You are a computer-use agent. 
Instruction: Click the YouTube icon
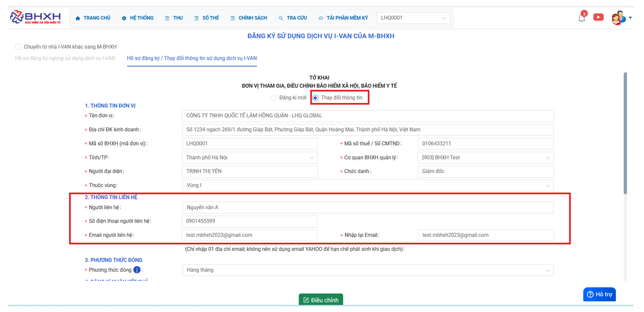click(598, 17)
